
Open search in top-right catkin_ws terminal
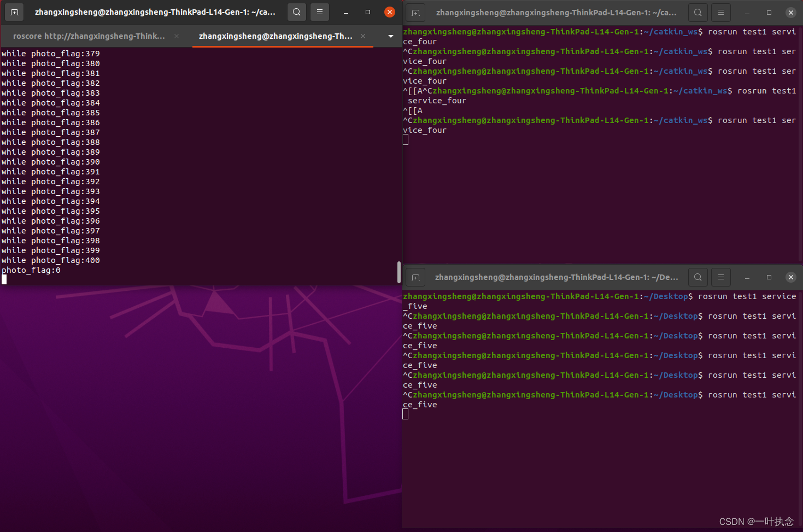click(698, 13)
